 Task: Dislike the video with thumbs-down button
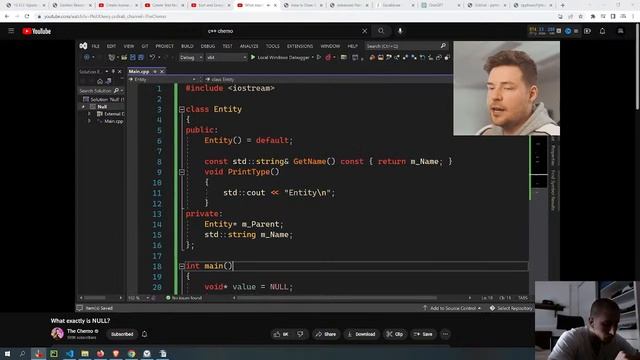(x=300, y=334)
